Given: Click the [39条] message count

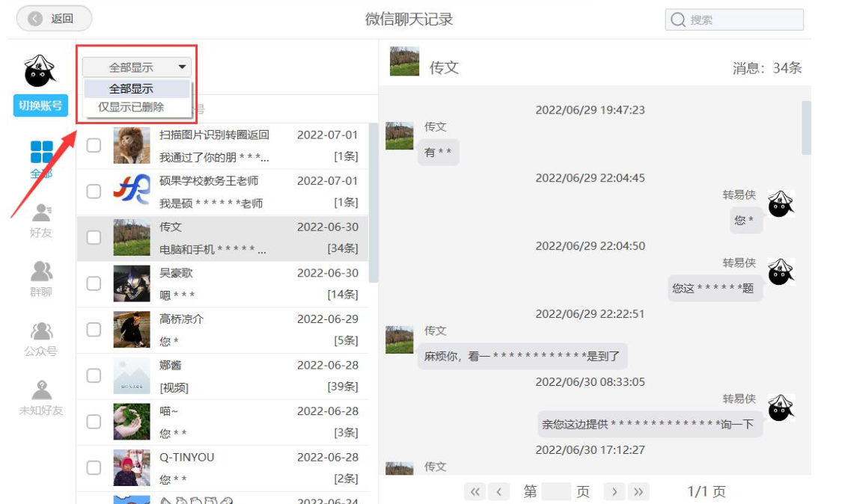Looking at the screenshot, I should pyautogui.click(x=343, y=387).
